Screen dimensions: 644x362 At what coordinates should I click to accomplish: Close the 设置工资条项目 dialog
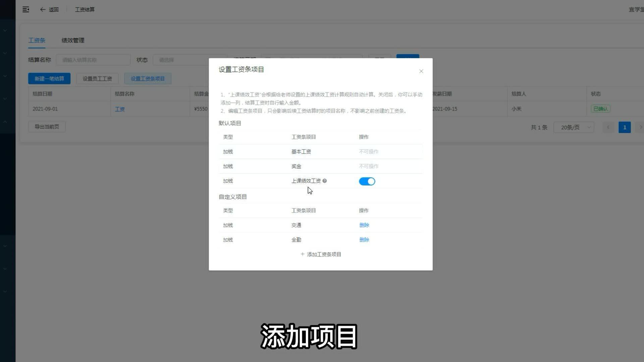(x=421, y=71)
